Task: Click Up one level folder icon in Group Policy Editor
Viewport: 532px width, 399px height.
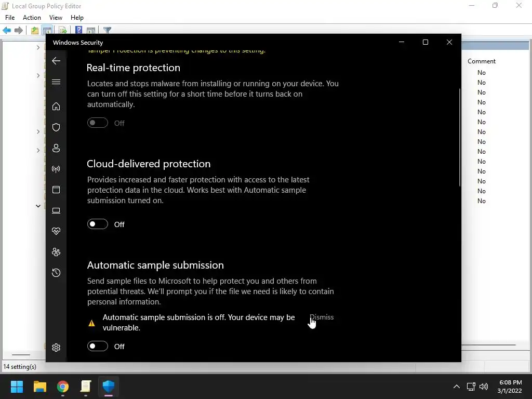Action: pos(35,30)
